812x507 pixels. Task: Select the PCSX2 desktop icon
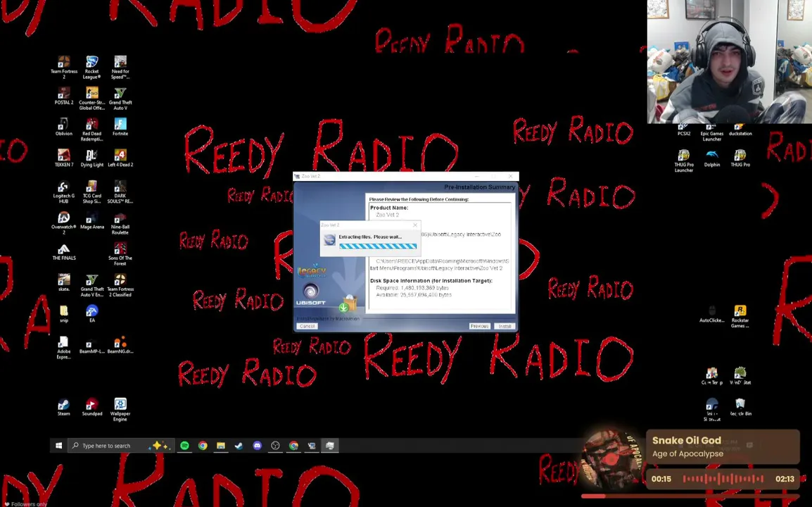point(683,130)
